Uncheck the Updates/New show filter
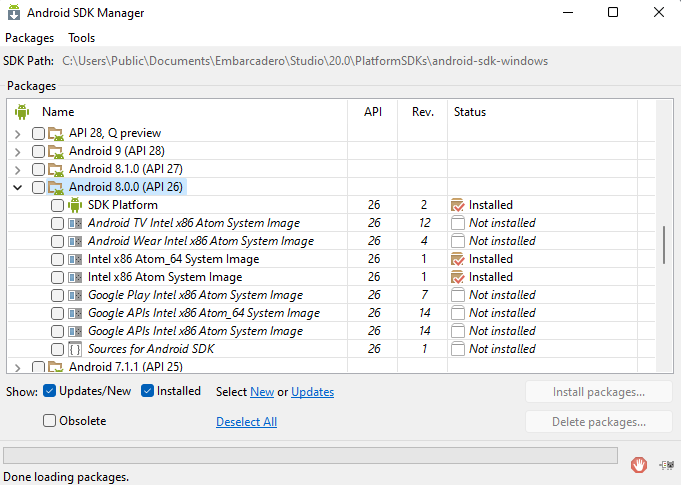This screenshot has height=485, width=681. [50, 391]
